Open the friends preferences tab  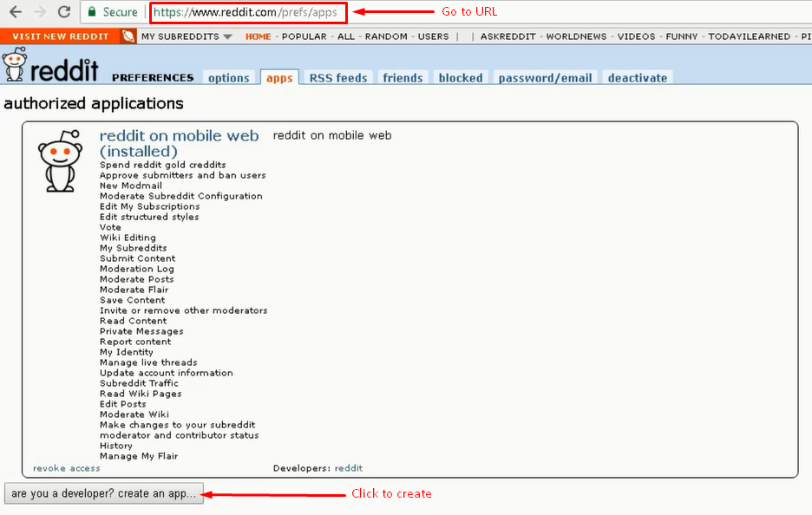pos(403,77)
